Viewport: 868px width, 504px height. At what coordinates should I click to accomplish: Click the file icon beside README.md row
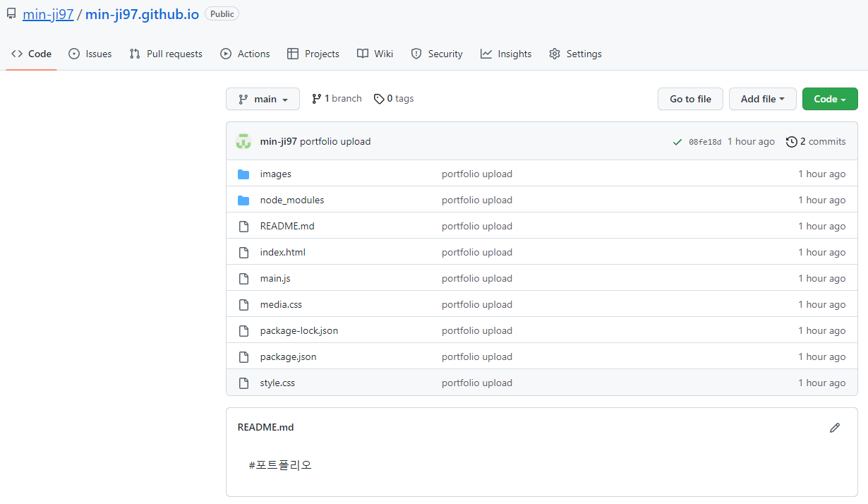point(243,227)
